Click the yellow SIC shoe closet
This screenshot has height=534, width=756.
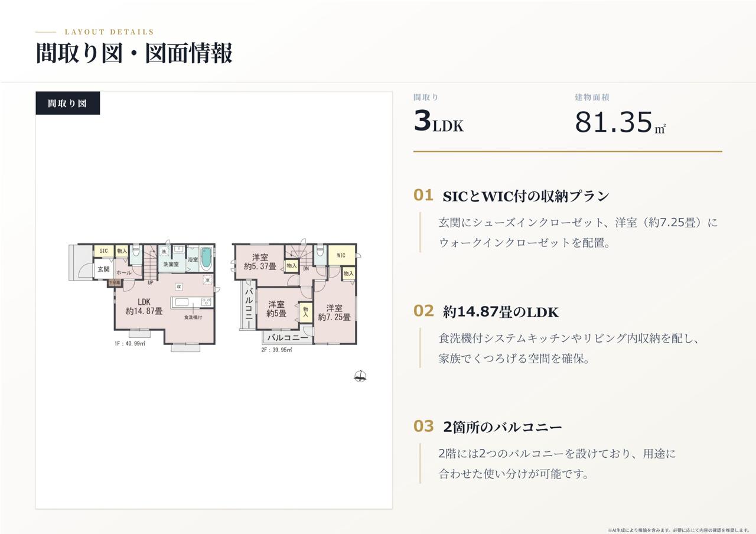coord(104,251)
